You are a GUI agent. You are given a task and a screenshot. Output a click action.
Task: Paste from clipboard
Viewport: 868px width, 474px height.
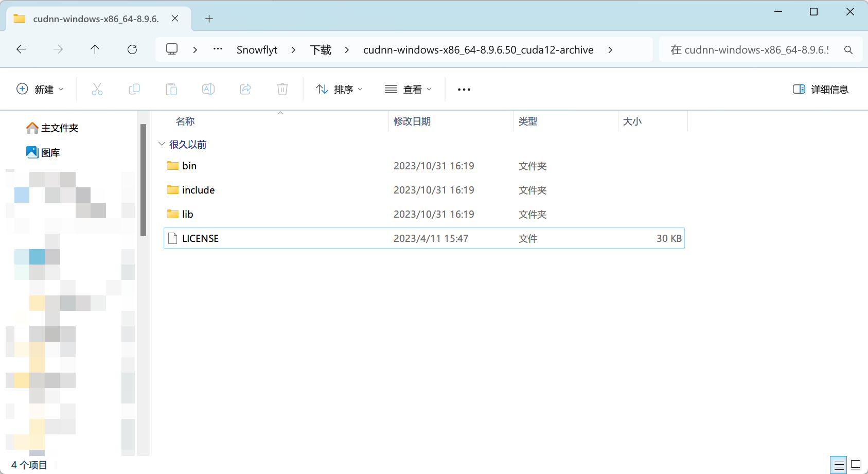(x=171, y=89)
